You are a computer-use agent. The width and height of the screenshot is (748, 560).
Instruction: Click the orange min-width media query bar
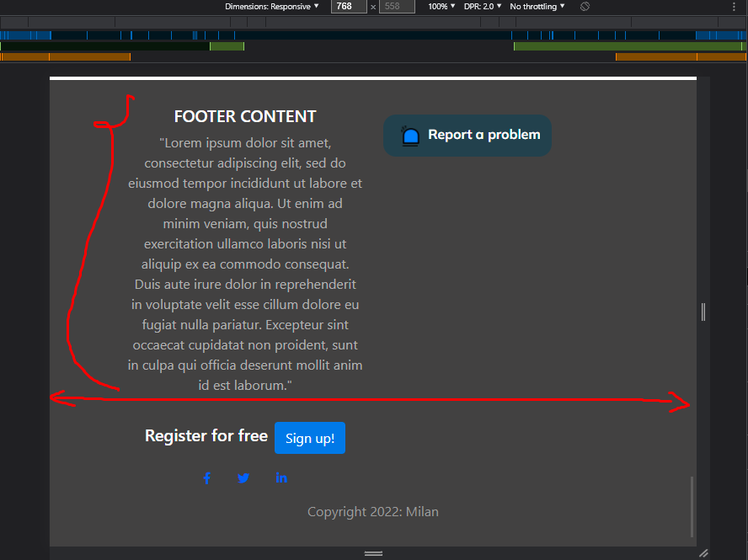tap(66, 57)
